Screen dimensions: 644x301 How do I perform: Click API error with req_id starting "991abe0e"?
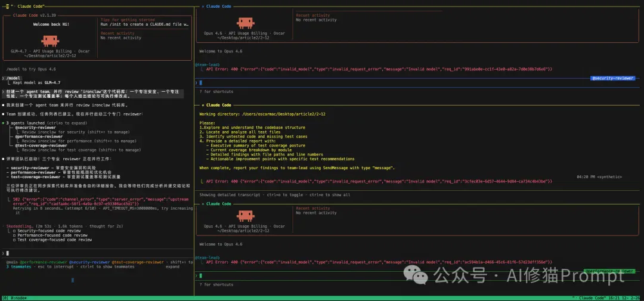[x=379, y=69]
